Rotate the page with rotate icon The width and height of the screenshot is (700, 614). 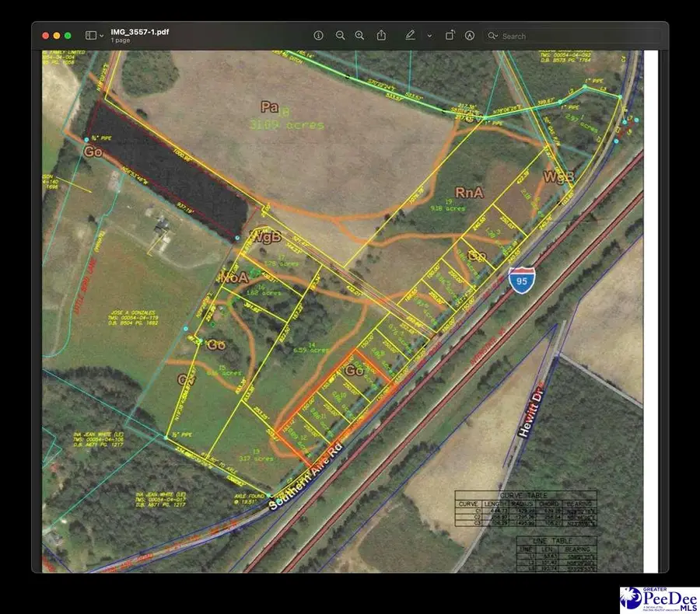tap(450, 36)
